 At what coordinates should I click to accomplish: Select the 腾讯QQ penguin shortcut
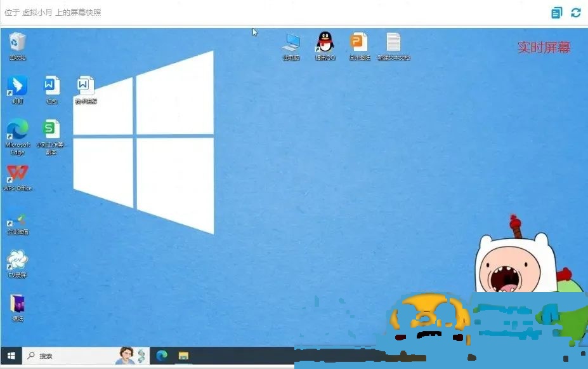pyautogui.click(x=325, y=46)
